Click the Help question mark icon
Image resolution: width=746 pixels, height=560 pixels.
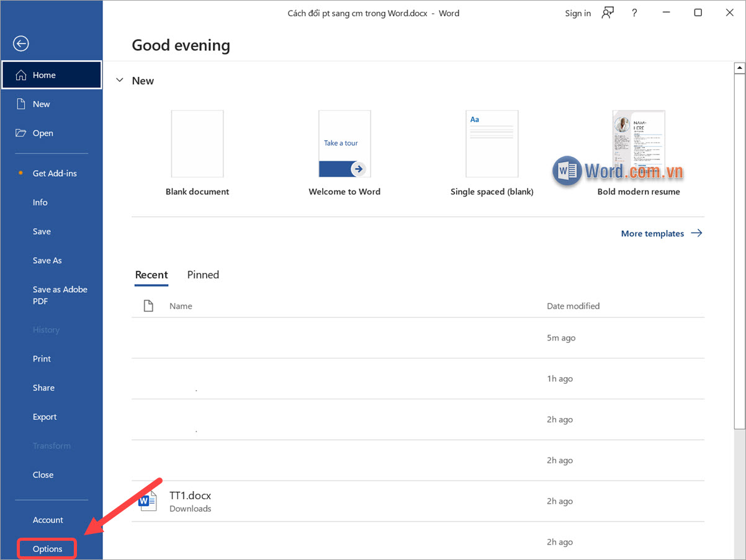[634, 13]
